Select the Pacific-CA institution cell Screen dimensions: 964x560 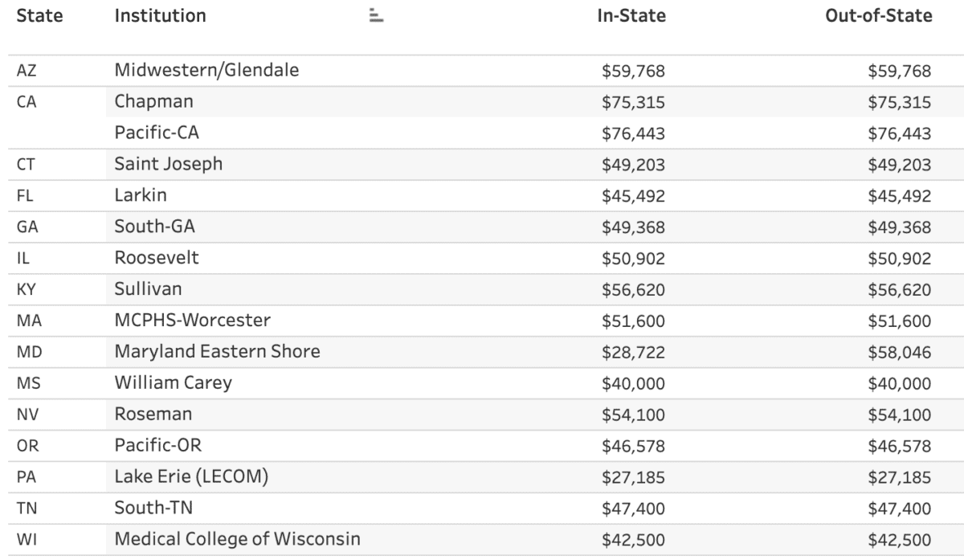(x=156, y=133)
